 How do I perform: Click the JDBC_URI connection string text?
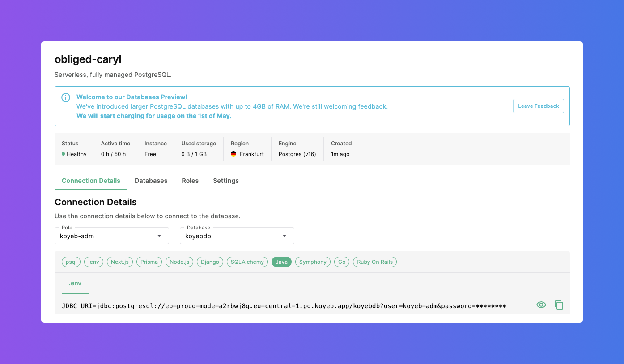284,306
